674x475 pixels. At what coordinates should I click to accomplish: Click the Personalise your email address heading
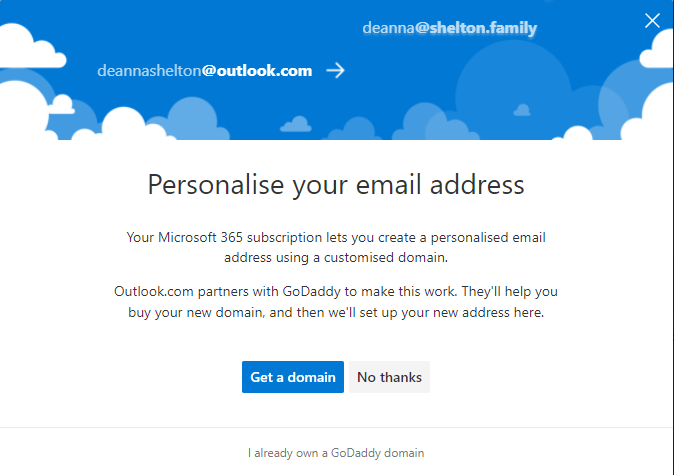click(x=336, y=185)
